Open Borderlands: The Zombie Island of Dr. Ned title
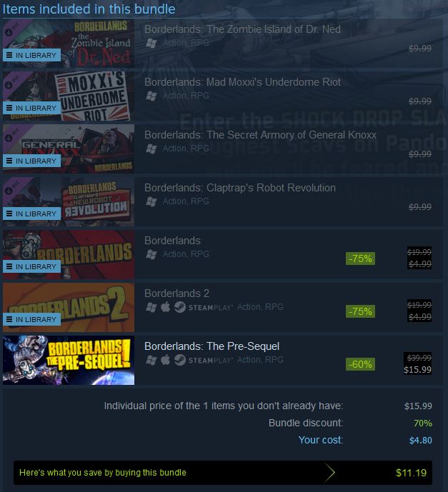The width and height of the screenshot is (448, 492). pos(242,29)
